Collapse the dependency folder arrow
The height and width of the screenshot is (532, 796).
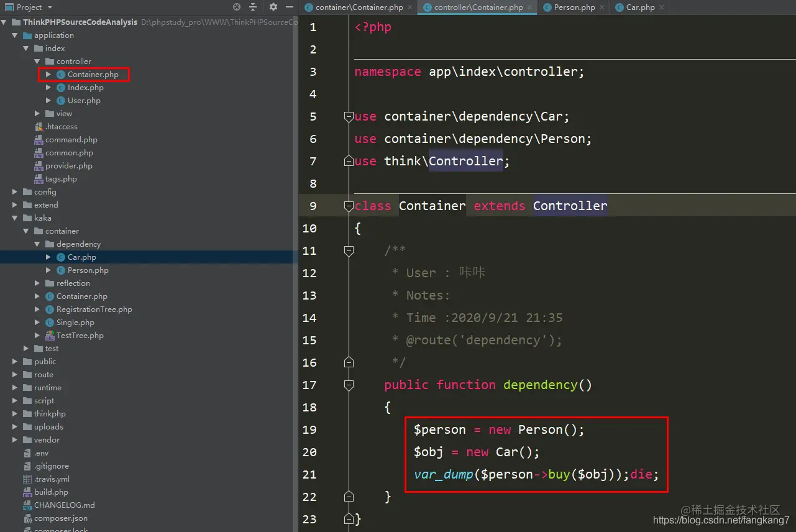point(37,244)
